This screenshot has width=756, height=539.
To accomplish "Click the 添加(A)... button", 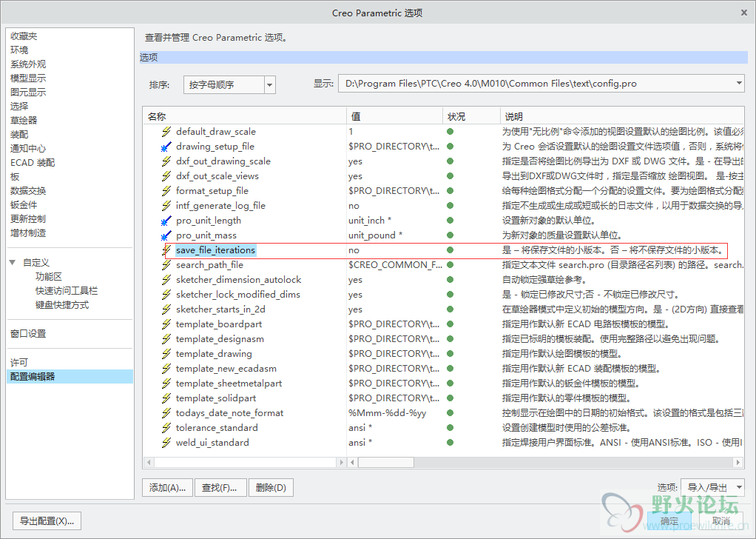I will click(167, 487).
